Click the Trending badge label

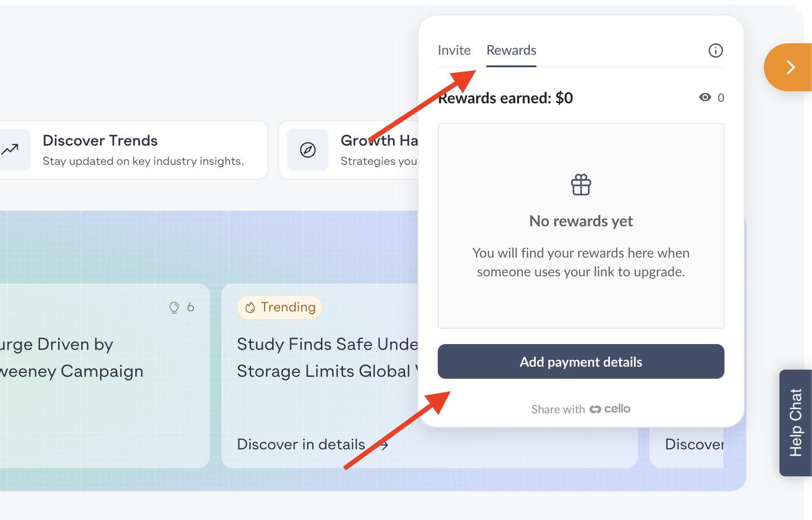tap(288, 308)
